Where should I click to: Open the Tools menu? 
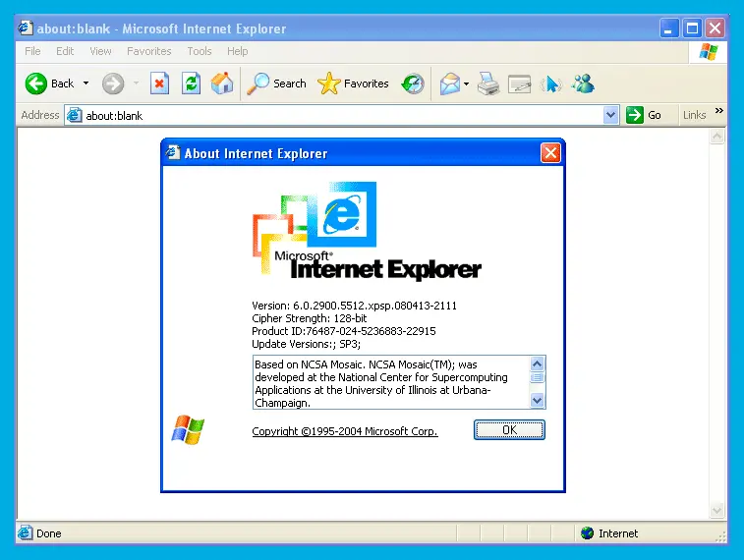coord(200,51)
